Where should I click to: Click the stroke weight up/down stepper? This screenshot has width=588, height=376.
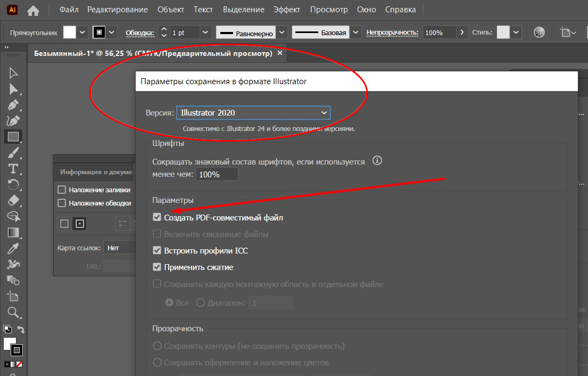coord(164,32)
